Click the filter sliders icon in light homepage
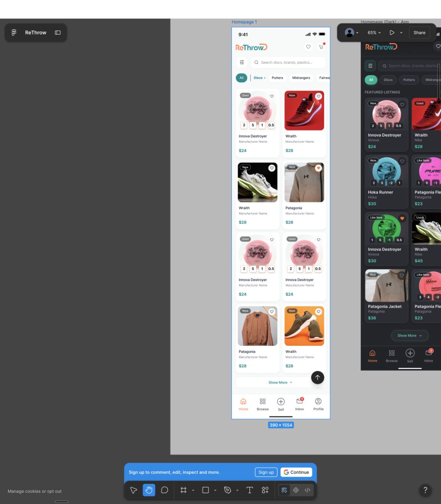This screenshot has width=441, height=504. point(242,62)
